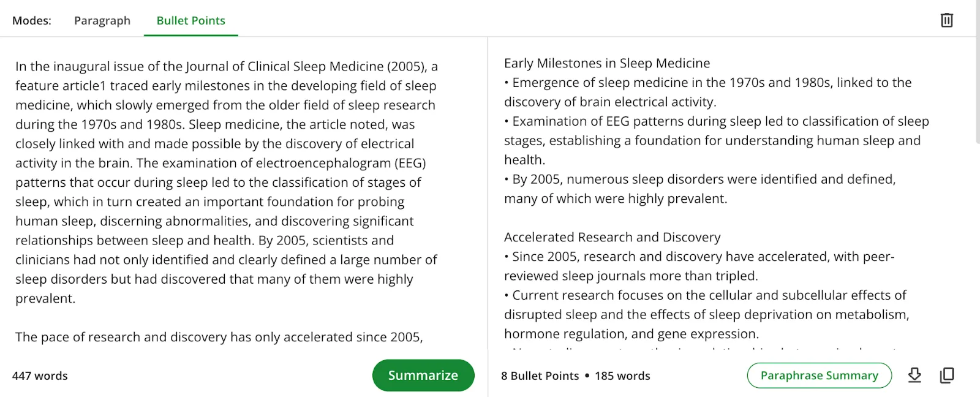
Task: Select the Bullet Points mode tab
Action: click(191, 20)
